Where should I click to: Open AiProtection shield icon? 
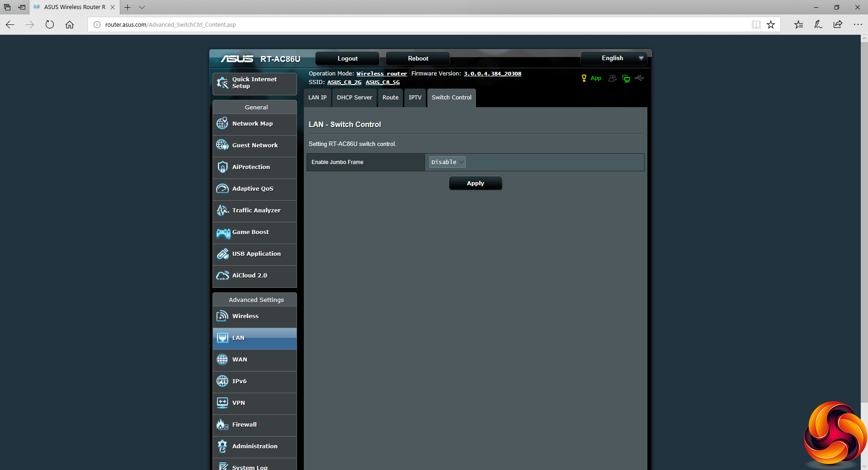click(222, 167)
